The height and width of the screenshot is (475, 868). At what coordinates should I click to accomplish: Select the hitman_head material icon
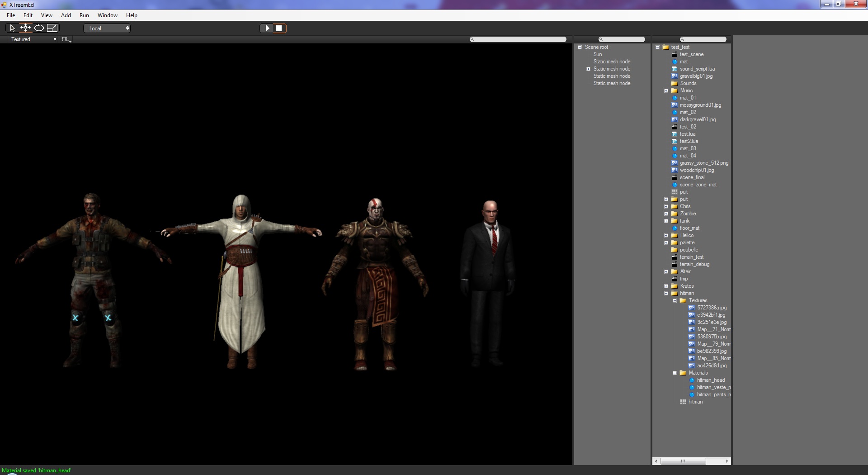coord(692,380)
